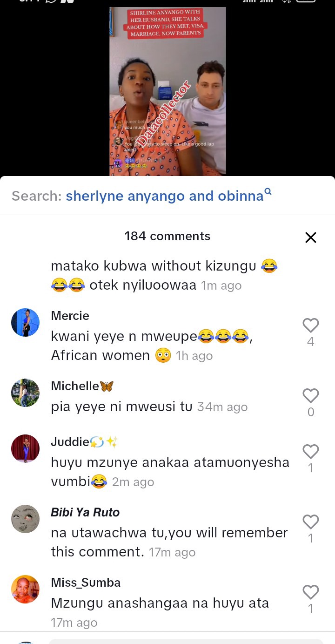Screen dimensions: 335x644
Task: Tap the comment input field at bottom
Action: (x=186, y=641)
